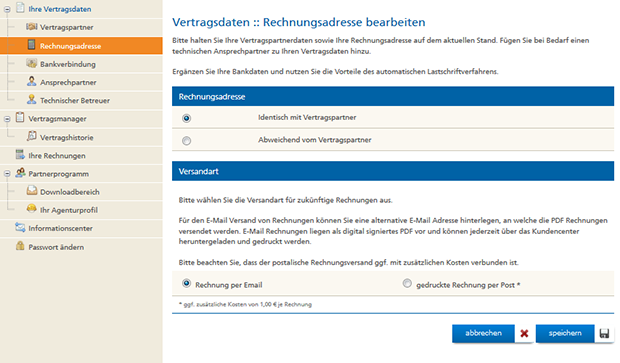Click the Vertragshistorie icon
The image size is (620, 363).
(x=32, y=136)
